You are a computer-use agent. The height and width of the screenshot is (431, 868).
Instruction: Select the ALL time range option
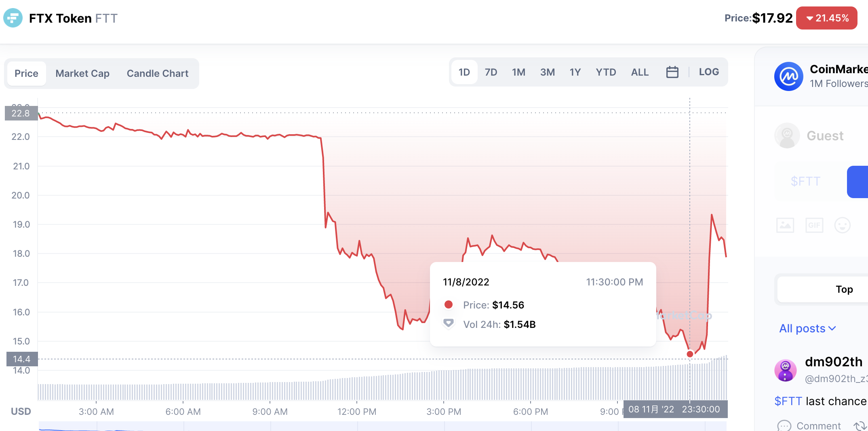pyautogui.click(x=640, y=72)
